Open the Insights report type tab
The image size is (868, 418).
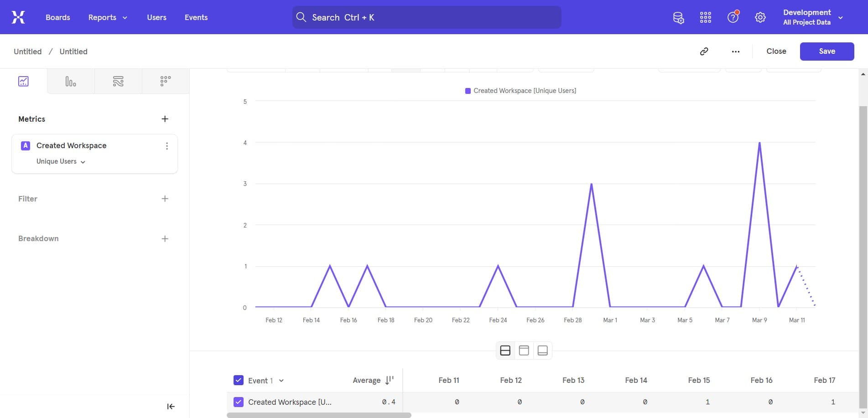tap(23, 81)
